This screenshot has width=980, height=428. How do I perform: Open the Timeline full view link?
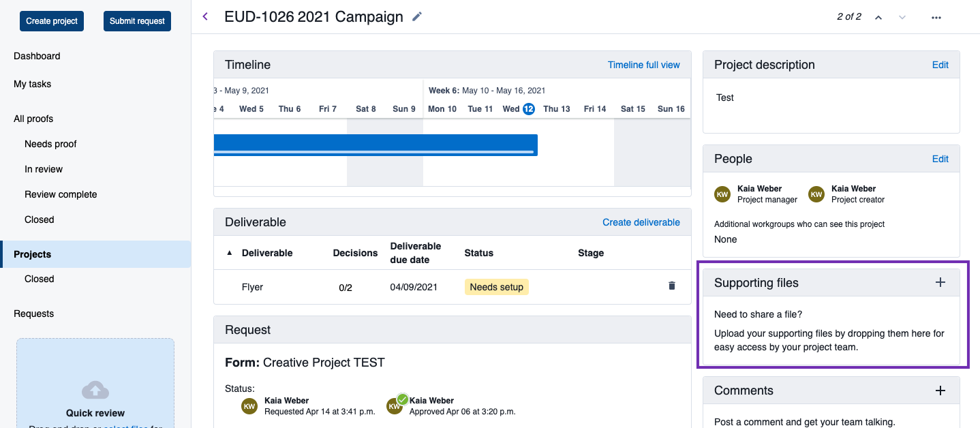(643, 65)
